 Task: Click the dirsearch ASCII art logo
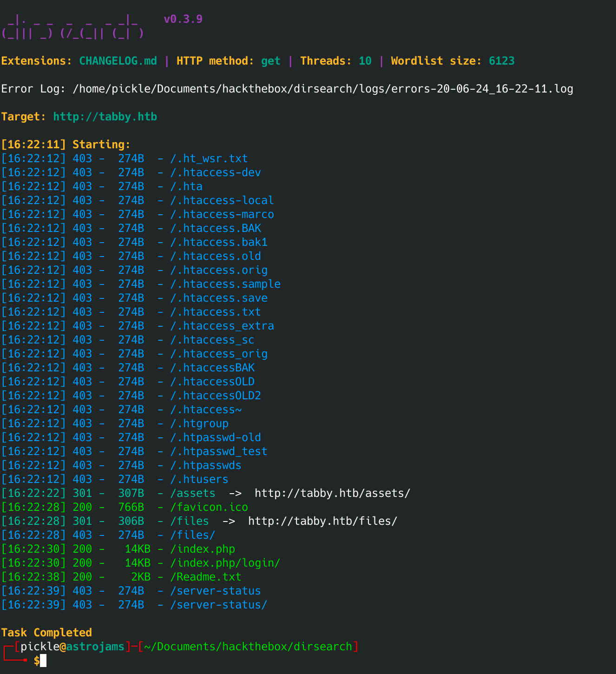coord(72,26)
